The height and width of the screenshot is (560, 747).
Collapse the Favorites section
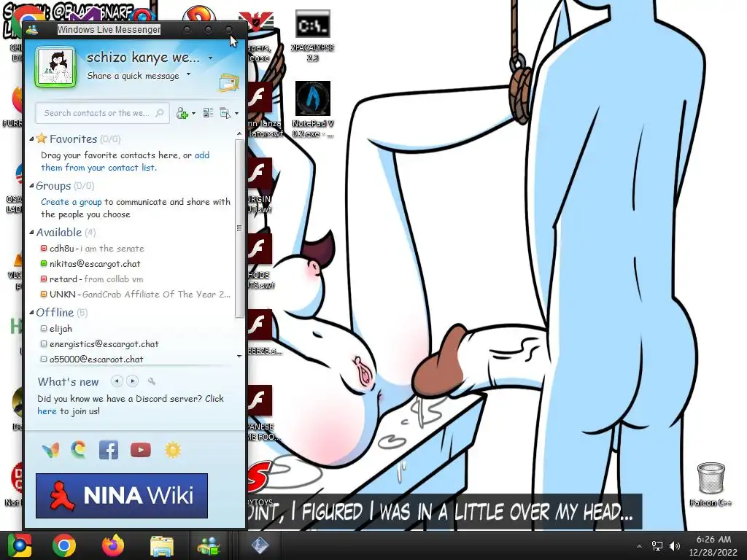[x=31, y=139]
